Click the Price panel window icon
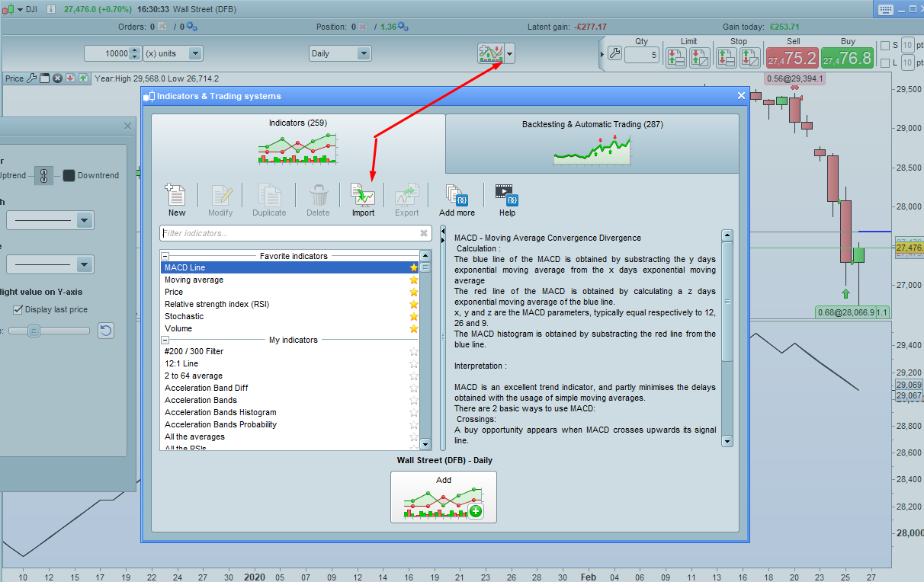This screenshot has height=582, width=924. pyautogui.click(x=44, y=78)
